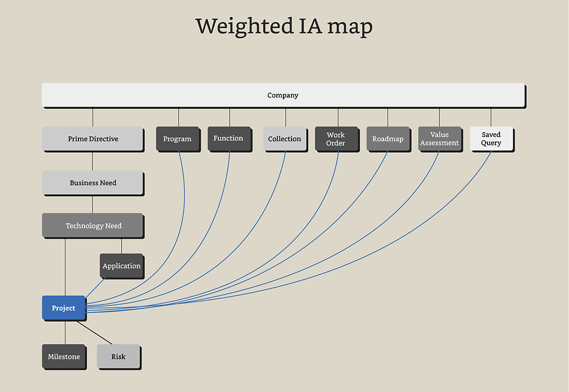Image resolution: width=569 pixels, height=392 pixels.
Task: Click the 'Weighted IA map' title
Action: point(284,26)
